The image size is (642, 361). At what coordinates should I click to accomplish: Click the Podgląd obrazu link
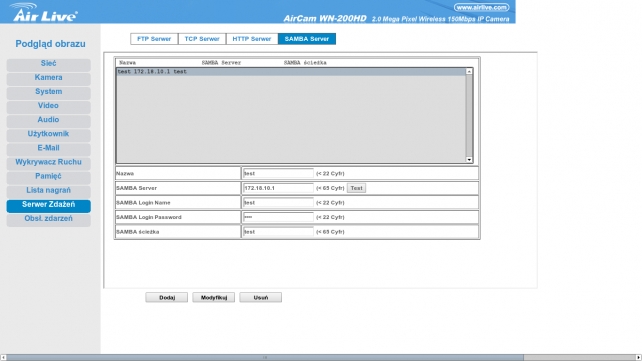click(x=50, y=44)
